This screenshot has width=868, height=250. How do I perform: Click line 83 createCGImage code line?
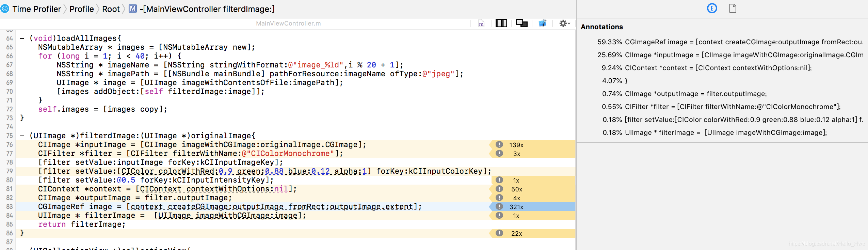tap(230, 207)
